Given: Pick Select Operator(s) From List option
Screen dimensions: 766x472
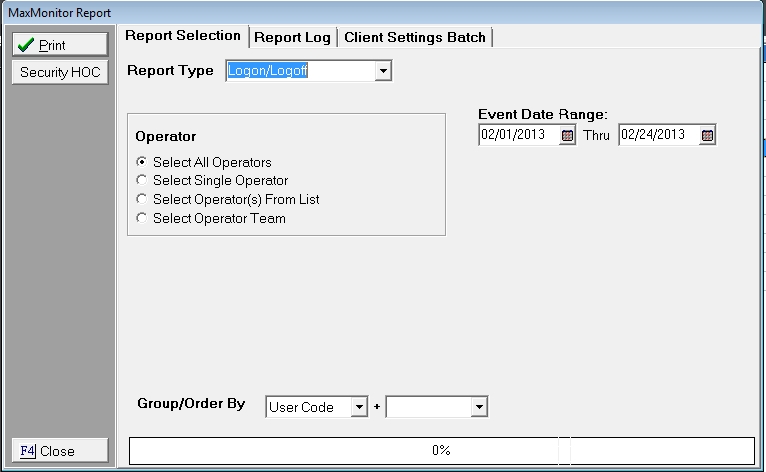Looking at the screenshot, I should (x=142, y=200).
